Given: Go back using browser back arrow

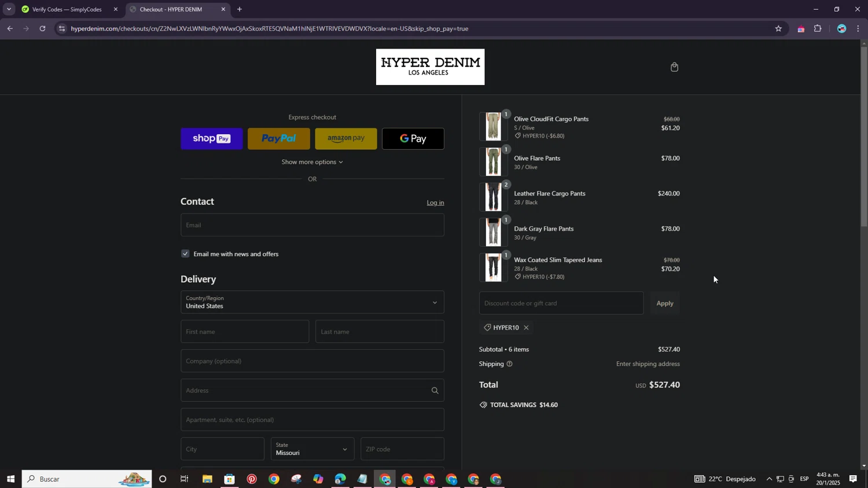Looking at the screenshot, I should click(10, 28).
